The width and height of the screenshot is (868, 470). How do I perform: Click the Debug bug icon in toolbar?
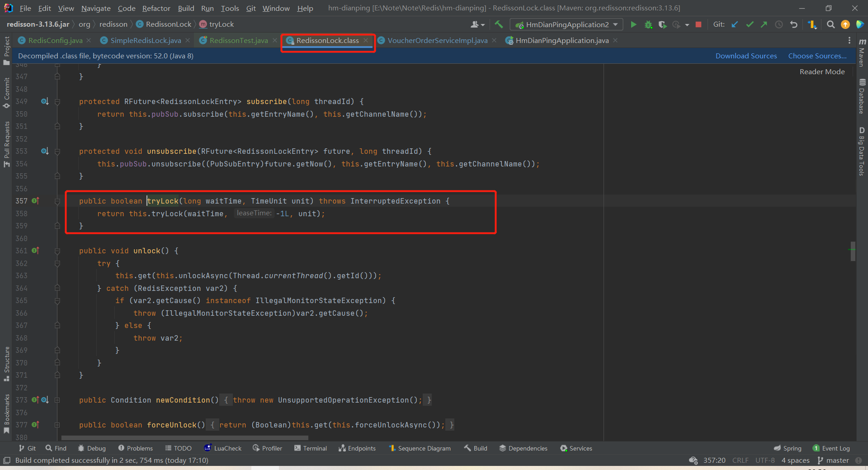pyautogui.click(x=648, y=24)
